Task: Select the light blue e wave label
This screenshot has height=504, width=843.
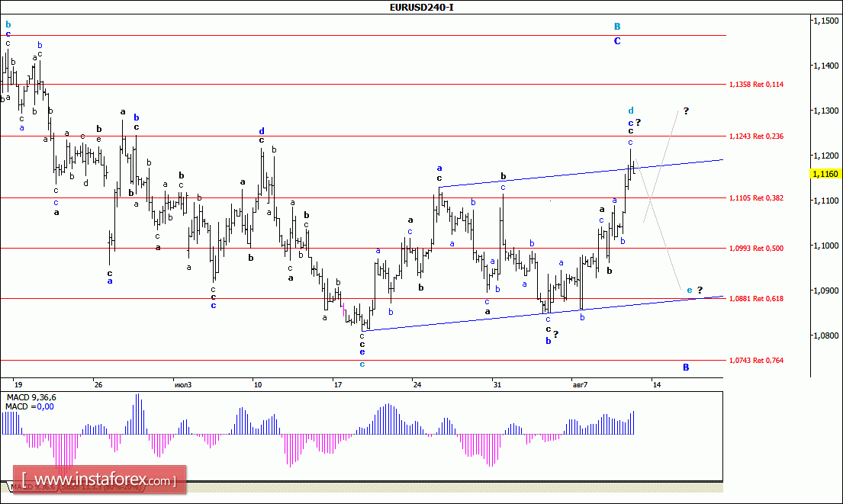Action: point(690,290)
